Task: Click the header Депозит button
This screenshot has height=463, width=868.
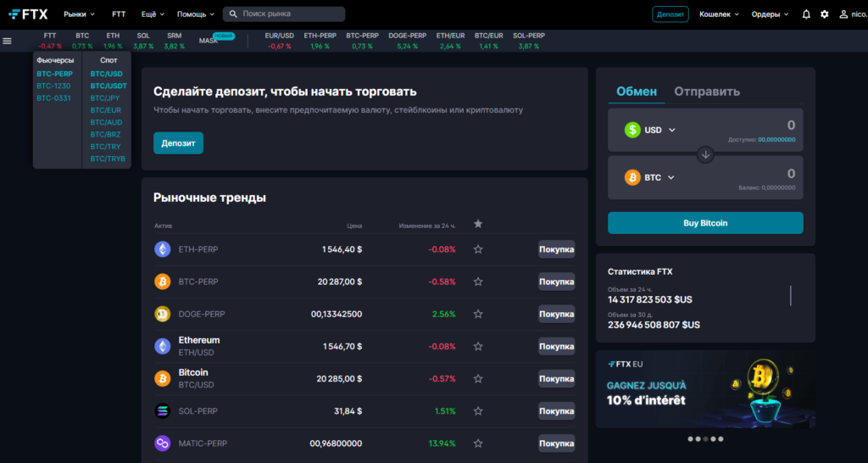Action: (670, 14)
